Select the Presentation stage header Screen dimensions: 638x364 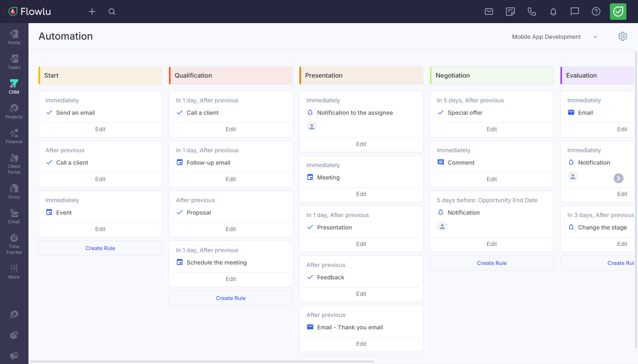pos(361,76)
